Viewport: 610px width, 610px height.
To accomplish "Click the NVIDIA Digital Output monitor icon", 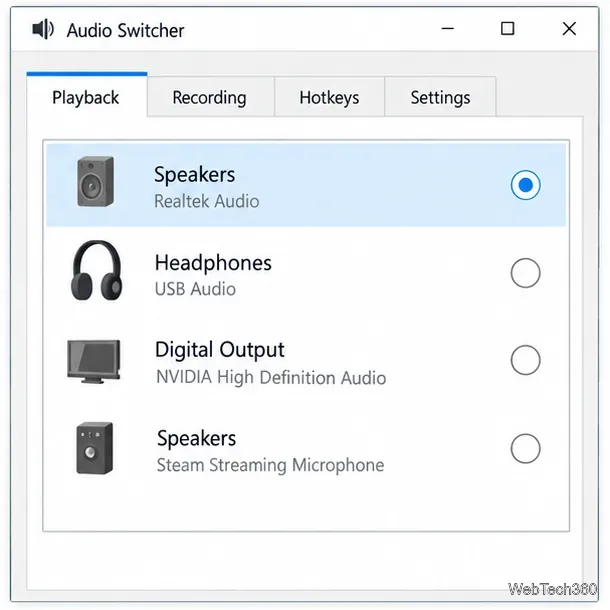I will pyautogui.click(x=94, y=361).
